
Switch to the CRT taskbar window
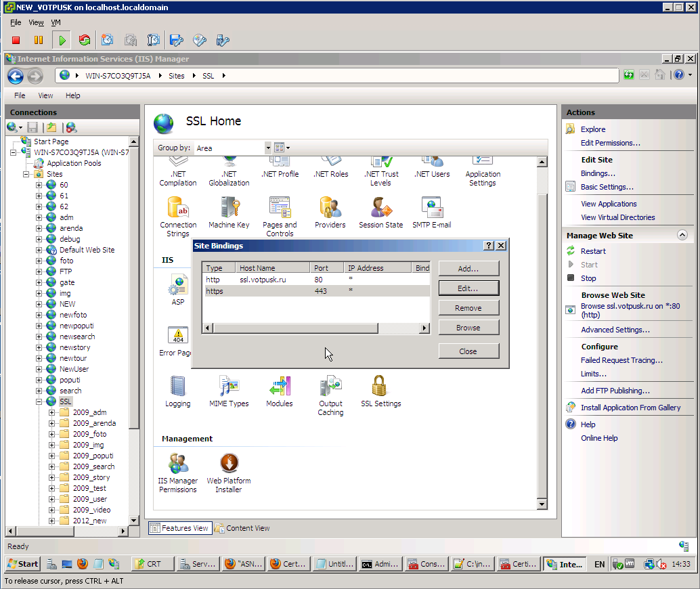pyautogui.click(x=153, y=564)
